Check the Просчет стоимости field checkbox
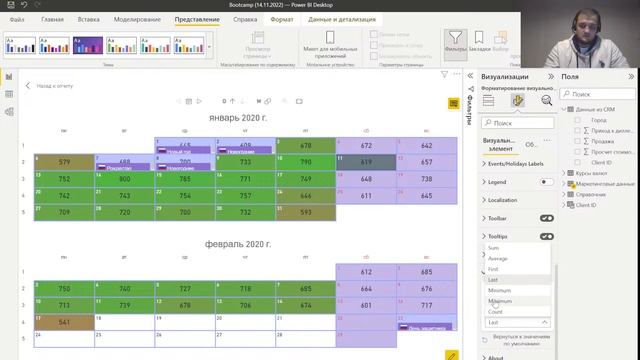The height and width of the screenshot is (360, 640). [577, 152]
